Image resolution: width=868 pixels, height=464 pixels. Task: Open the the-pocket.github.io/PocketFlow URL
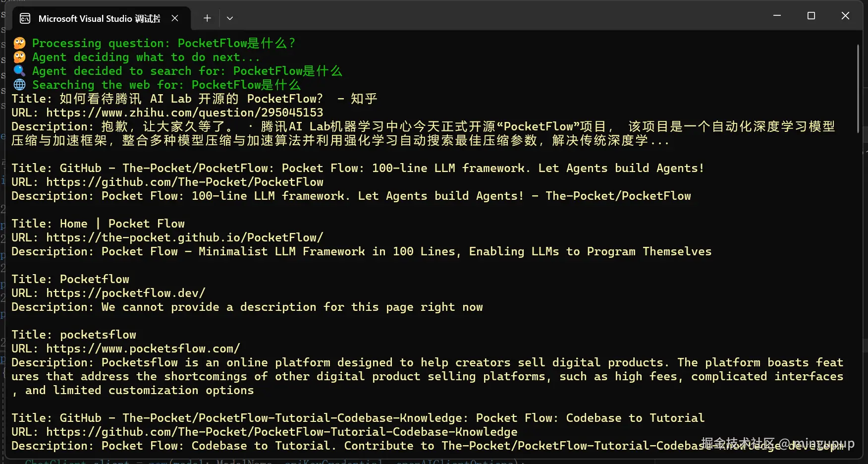coord(184,237)
